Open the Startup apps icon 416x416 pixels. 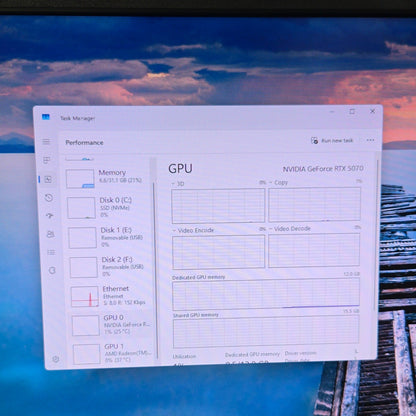point(50,216)
